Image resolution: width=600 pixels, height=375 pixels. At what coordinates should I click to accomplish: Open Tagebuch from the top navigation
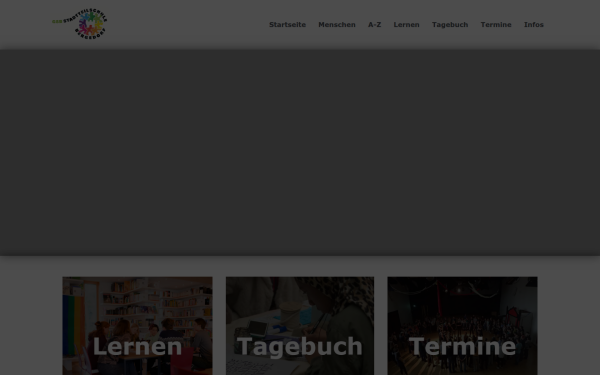[450, 24]
